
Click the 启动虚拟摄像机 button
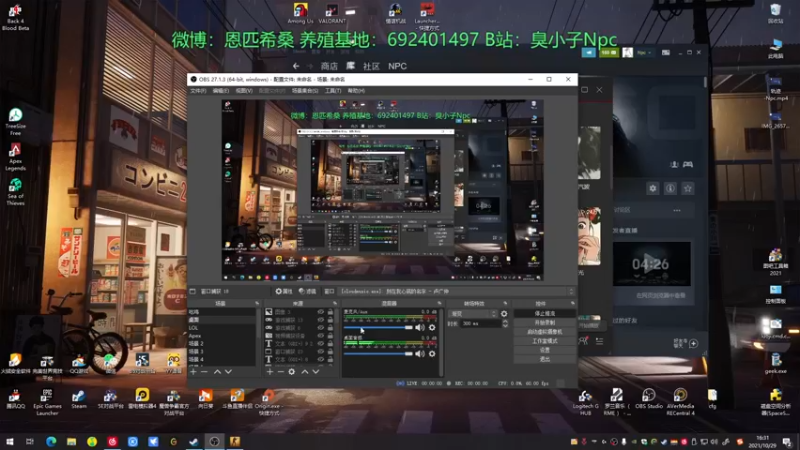click(544, 332)
